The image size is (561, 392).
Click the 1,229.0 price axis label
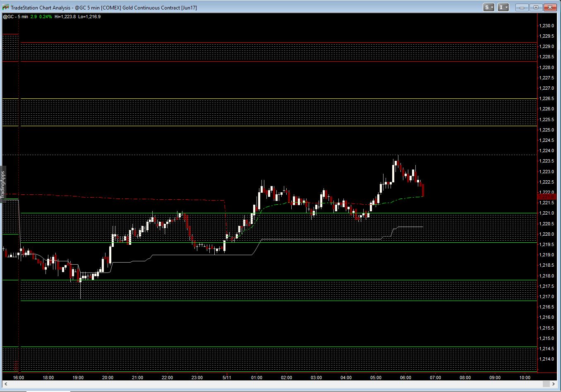pyautogui.click(x=547, y=46)
